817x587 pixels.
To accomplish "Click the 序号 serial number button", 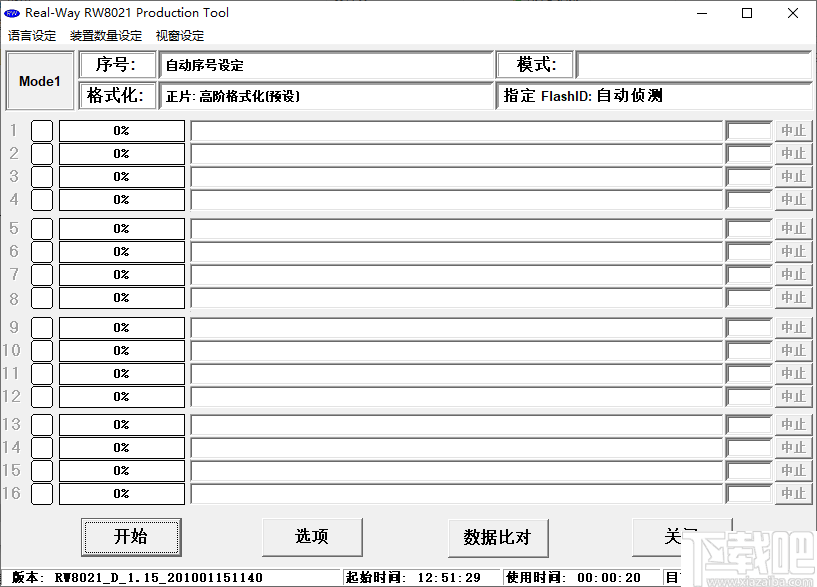I will click(x=118, y=64).
